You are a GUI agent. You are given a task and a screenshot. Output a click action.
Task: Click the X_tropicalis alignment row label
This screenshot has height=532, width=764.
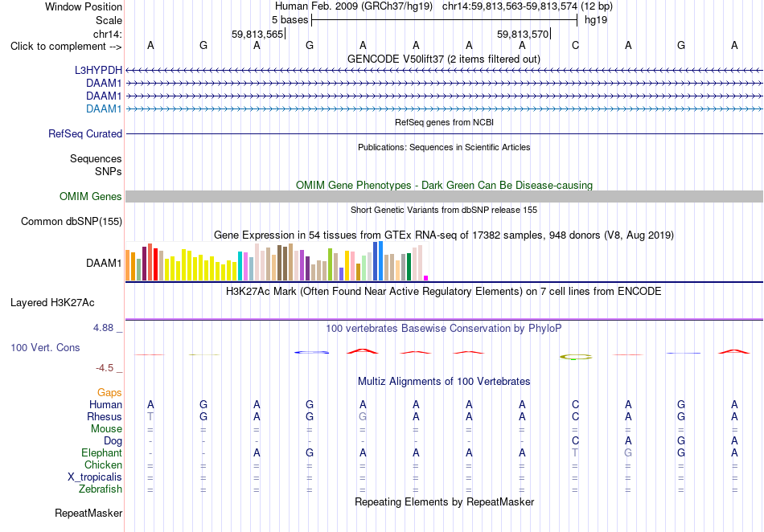pos(95,477)
